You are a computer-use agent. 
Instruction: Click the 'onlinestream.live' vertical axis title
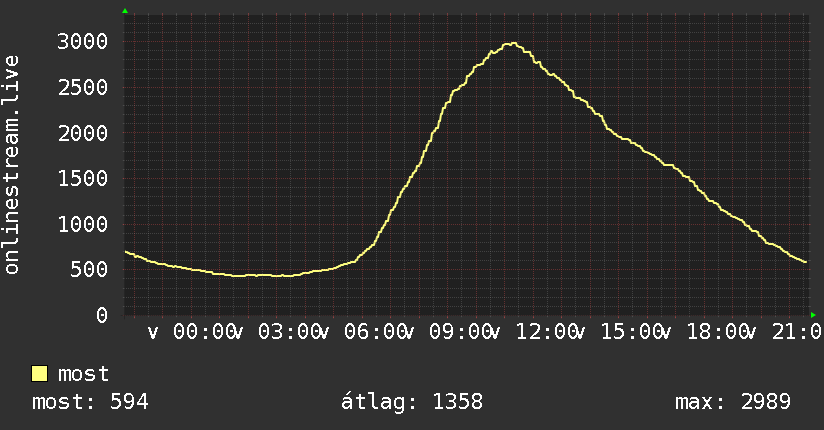click(x=11, y=165)
